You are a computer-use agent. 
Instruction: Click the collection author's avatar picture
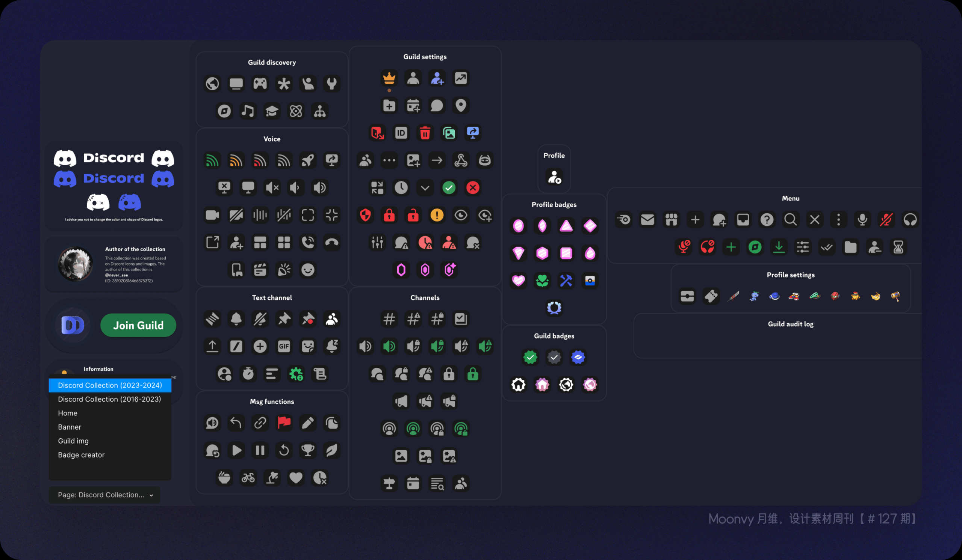(75, 264)
